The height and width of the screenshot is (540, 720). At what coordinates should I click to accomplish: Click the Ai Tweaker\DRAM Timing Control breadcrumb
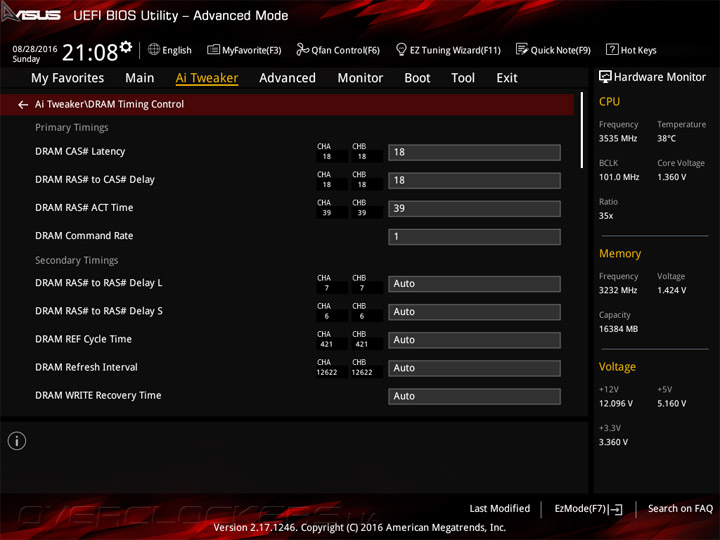point(109,104)
